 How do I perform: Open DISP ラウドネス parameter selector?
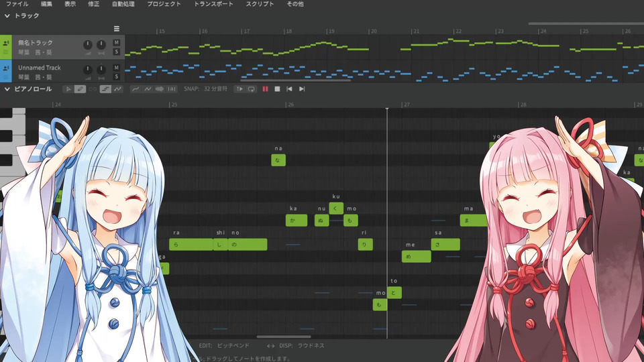coord(302,346)
